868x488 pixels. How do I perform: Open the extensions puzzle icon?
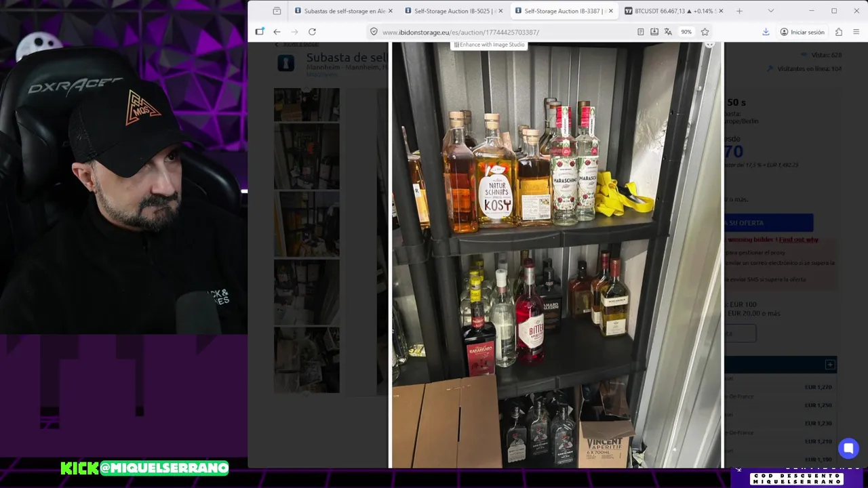pyautogui.click(x=839, y=32)
